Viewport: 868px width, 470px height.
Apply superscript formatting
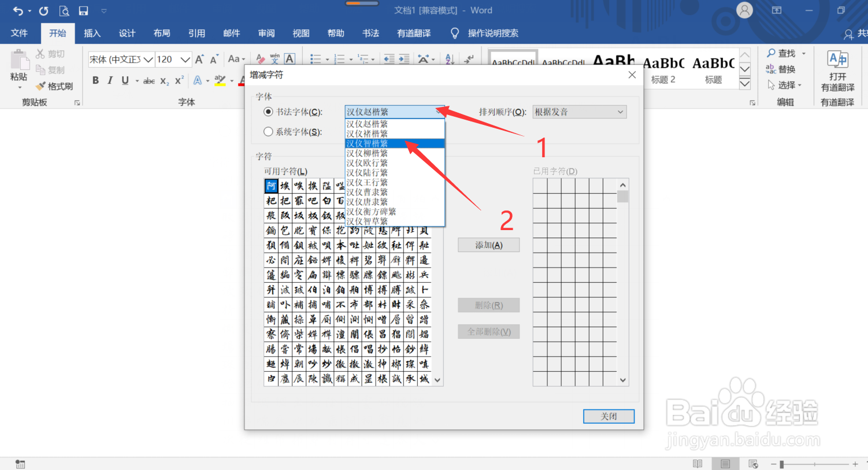179,80
